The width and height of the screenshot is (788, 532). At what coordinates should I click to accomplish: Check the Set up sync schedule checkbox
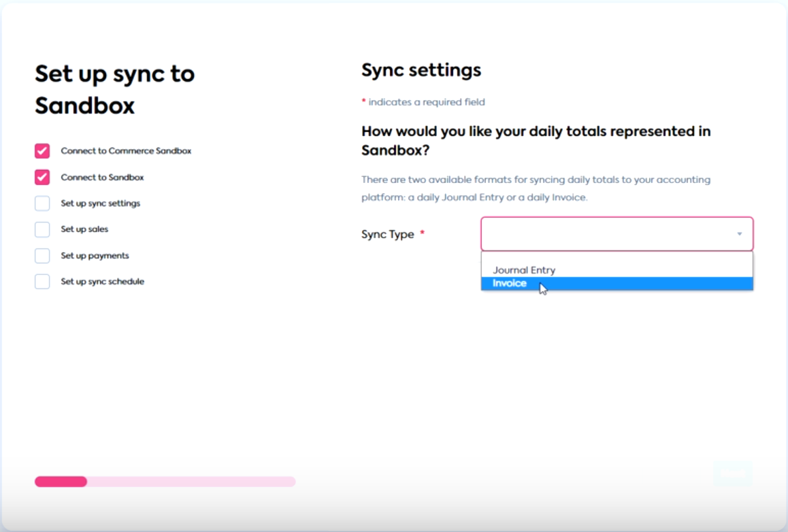coord(42,281)
